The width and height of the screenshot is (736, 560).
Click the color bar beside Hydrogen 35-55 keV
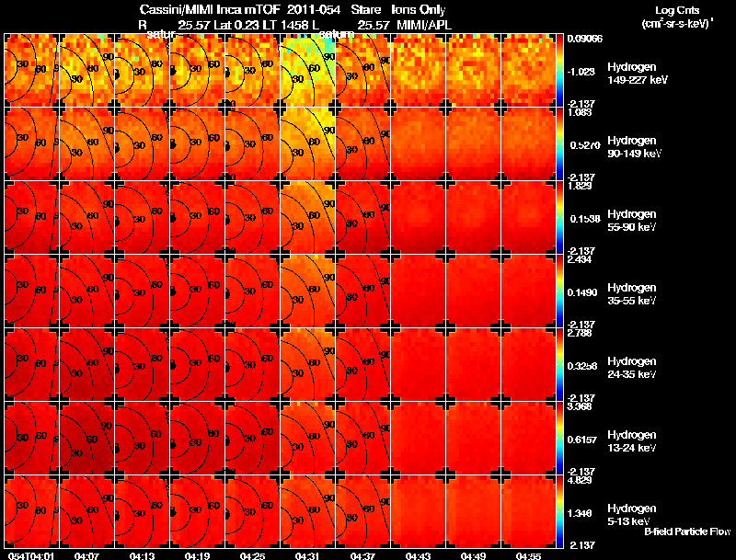pyautogui.click(x=559, y=291)
